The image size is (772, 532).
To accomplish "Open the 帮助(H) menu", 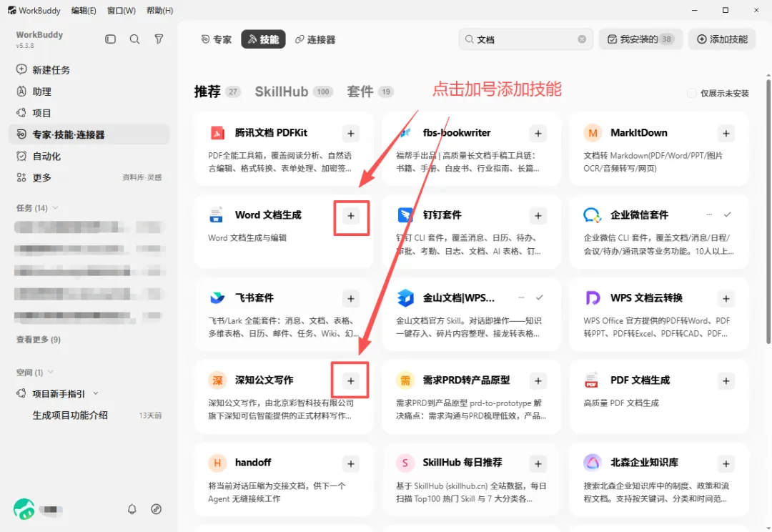I will (159, 10).
